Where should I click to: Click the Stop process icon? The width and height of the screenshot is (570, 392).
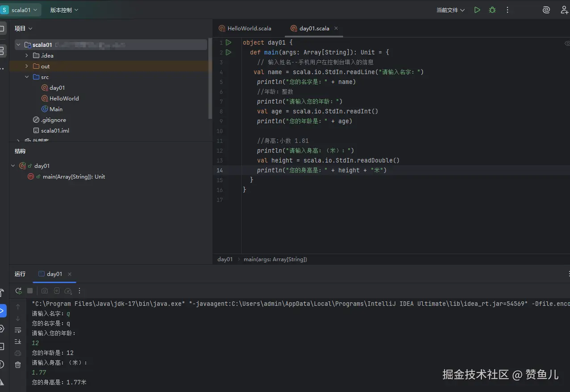30,291
